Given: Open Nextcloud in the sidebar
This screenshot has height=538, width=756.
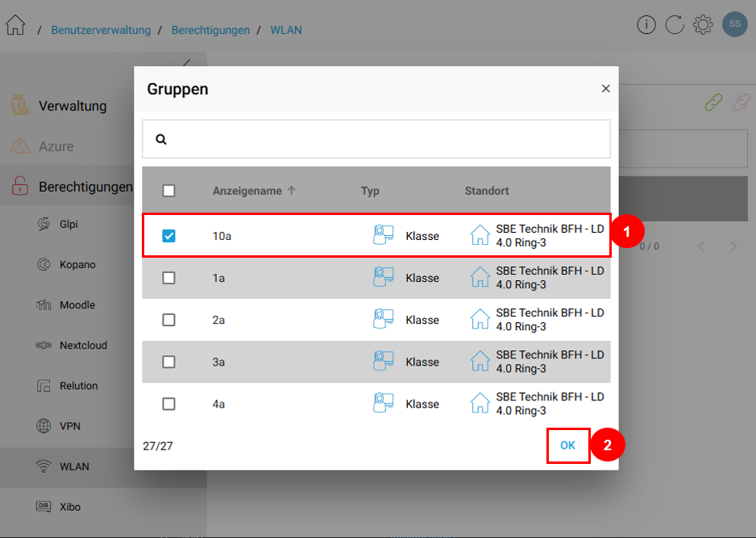Looking at the screenshot, I should click(x=83, y=346).
